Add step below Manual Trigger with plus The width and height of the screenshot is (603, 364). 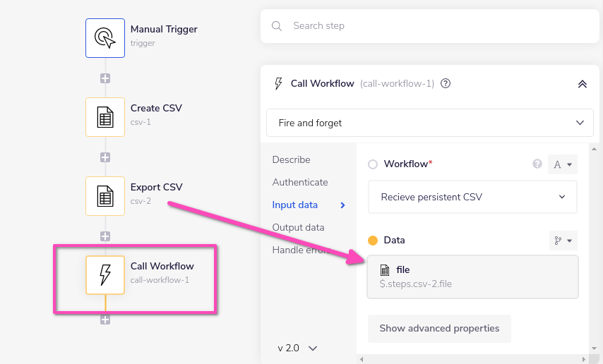[x=105, y=78]
